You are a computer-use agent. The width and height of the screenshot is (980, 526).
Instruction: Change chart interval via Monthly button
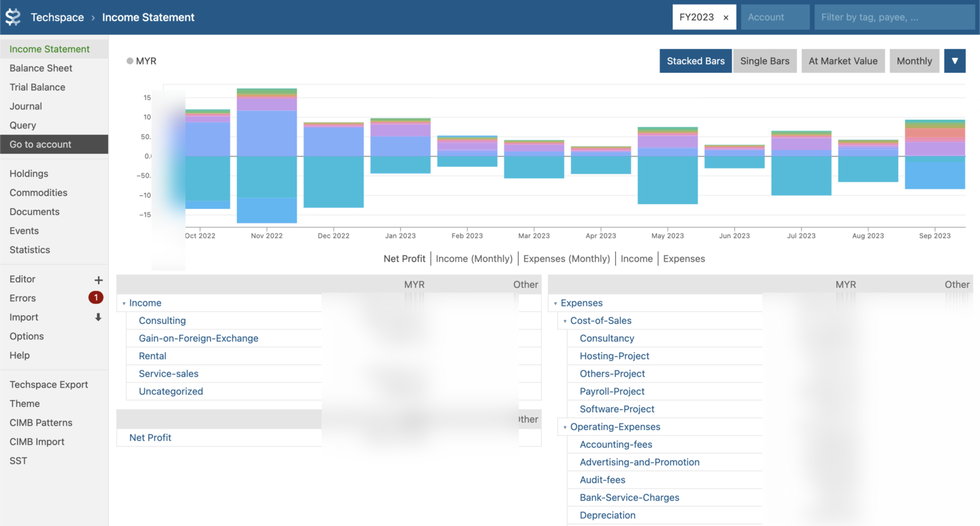914,61
